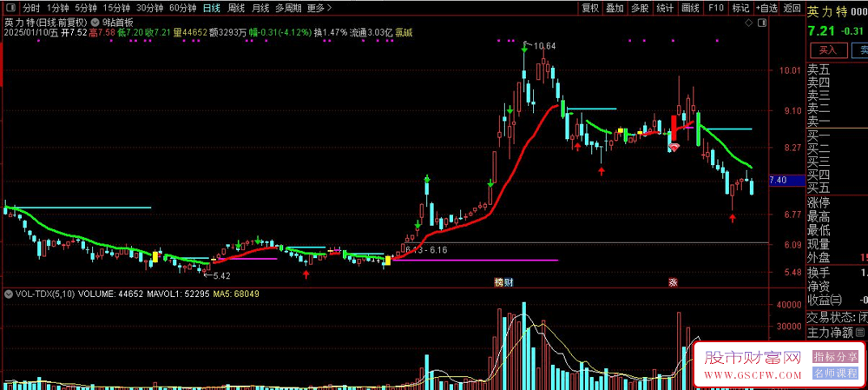868x390 pixels.
Task: Click the diamond icon above the chart
Action: [748, 23]
